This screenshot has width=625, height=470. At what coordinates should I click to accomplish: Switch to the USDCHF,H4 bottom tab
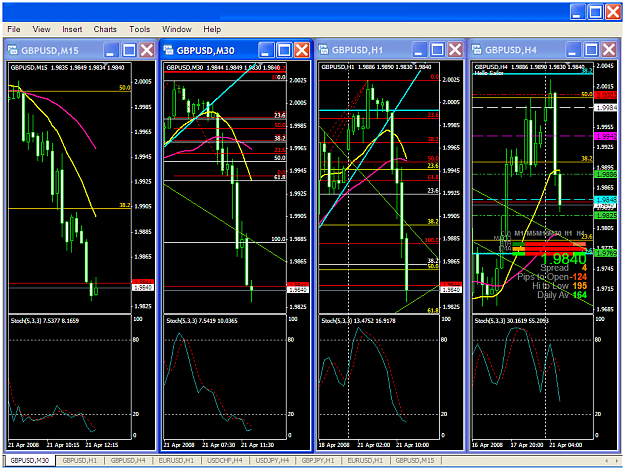click(225, 460)
